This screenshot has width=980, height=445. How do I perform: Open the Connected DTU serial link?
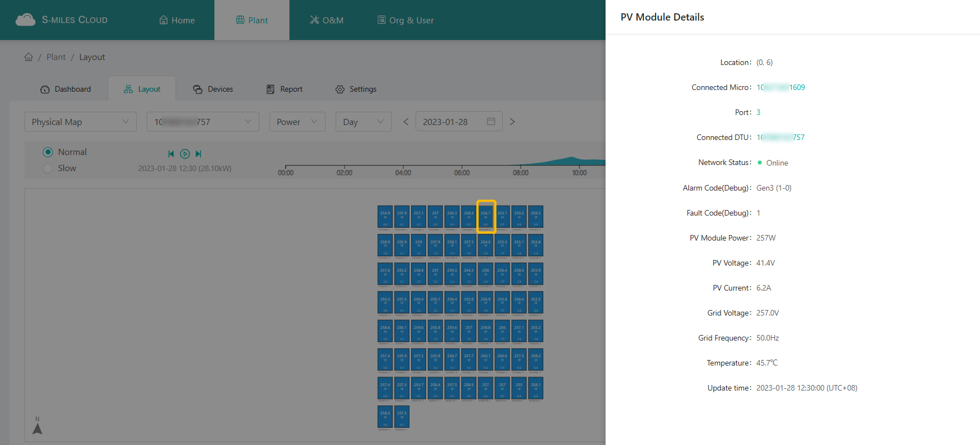[781, 137]
